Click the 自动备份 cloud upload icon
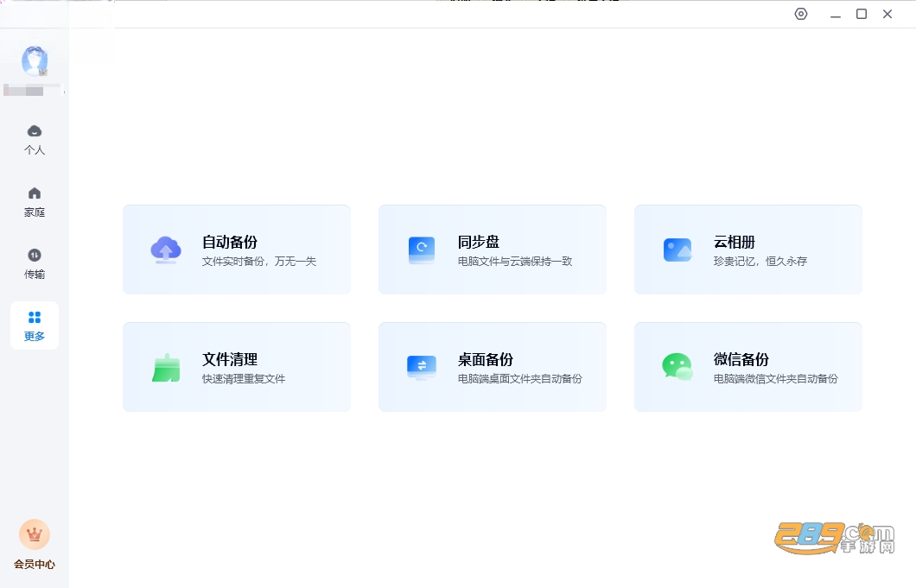The width and height of the screenshot is (916, 588). [x=166, y=250]
